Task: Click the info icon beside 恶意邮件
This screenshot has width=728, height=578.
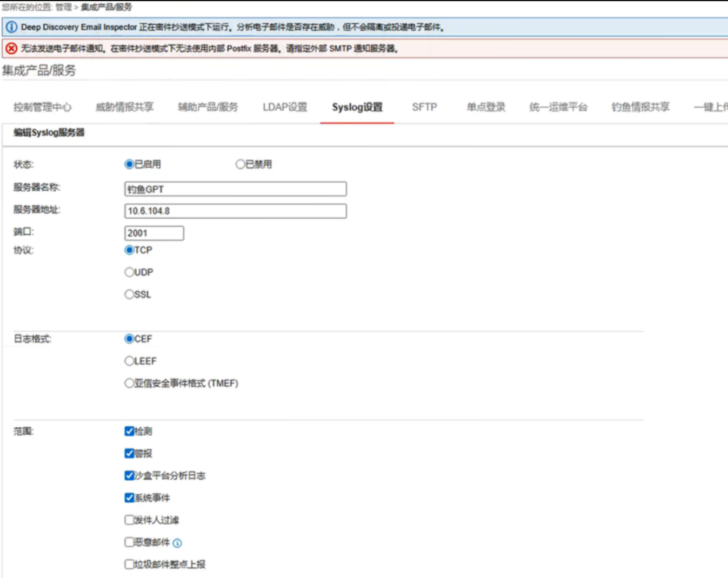Action: coord(177,543)
